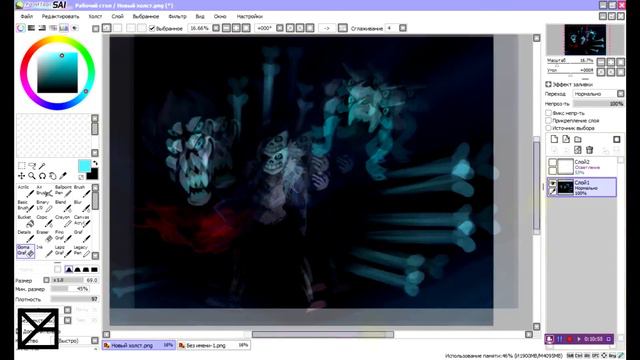Viewport: 640px width, 360px height.
Task: Click the horizontal canvas scrollbar
Action: (322, 335)
